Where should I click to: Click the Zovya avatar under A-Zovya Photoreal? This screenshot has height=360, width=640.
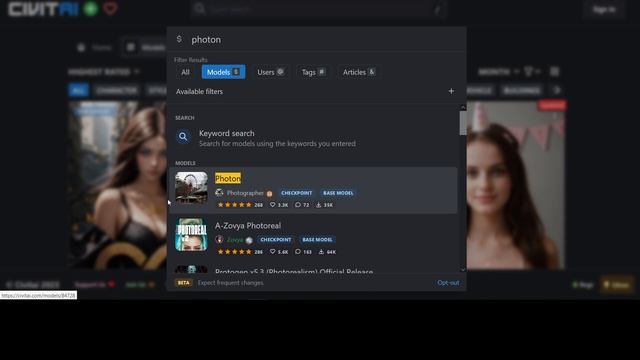(x=219, y=240)
